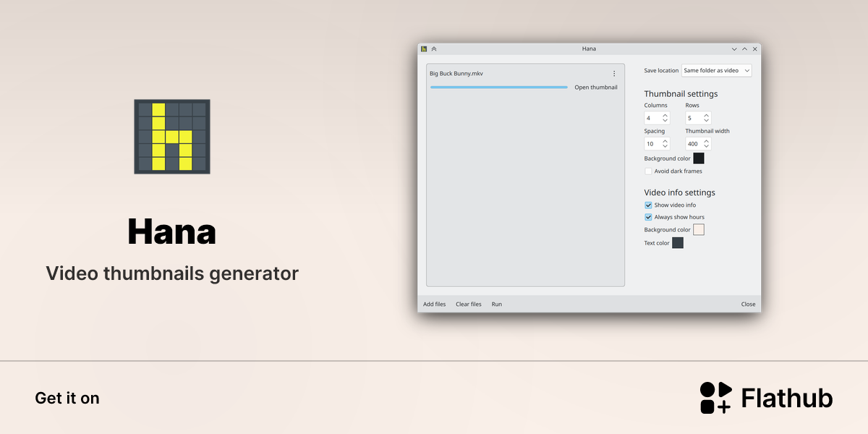Uncheck Show video info
Viewport: 868px width, 434px height.
[x=648, y=205]
